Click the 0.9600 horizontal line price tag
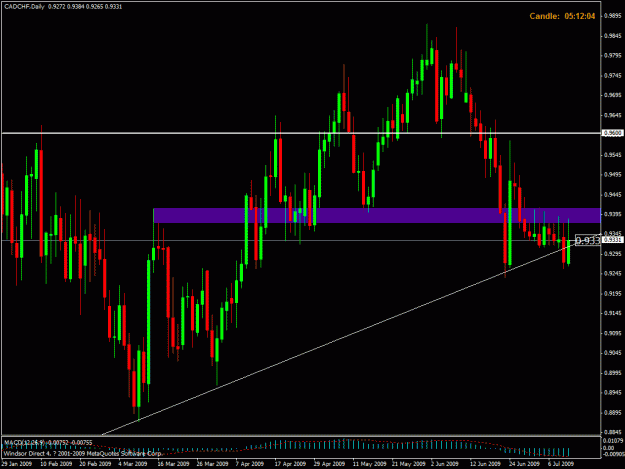Screen dimensions: 625x469 (613, 133)
